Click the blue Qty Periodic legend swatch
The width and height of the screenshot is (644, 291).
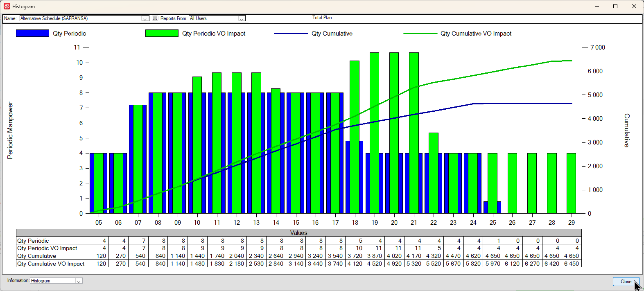click(x=32, y=34)
